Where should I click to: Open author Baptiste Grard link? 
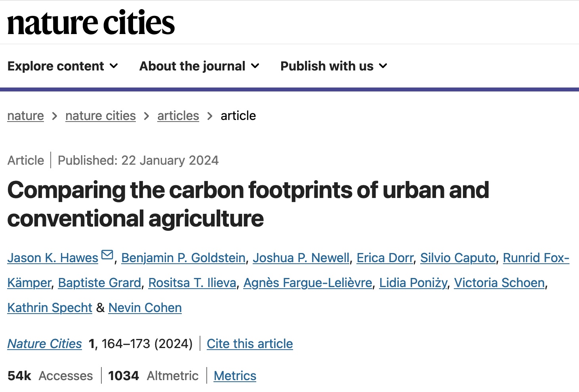(x=99, y=283)
